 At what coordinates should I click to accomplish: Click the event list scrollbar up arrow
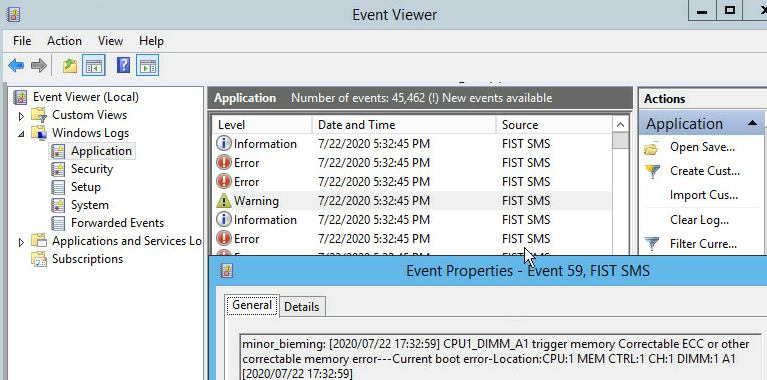(620, 124)
